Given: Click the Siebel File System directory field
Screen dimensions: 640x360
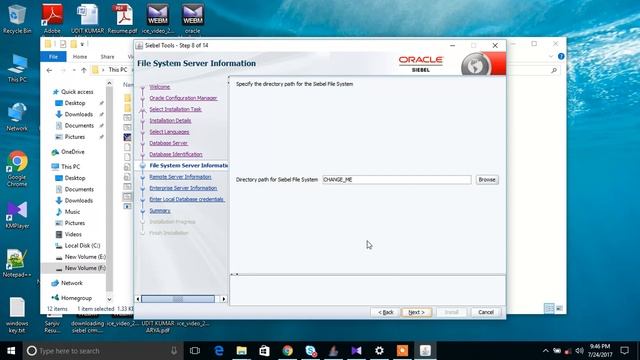Looking at the screenshot, I should (x=396, y=180).
